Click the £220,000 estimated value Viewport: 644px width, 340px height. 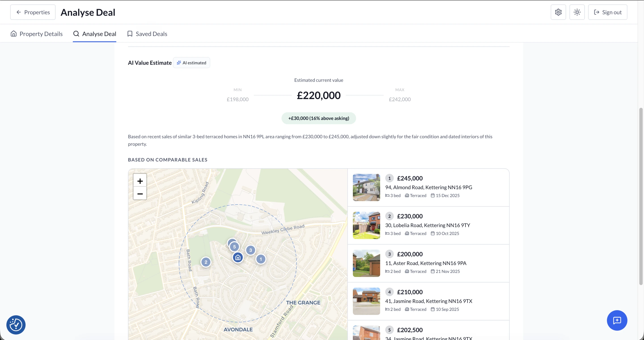click(x=319, y=96)
